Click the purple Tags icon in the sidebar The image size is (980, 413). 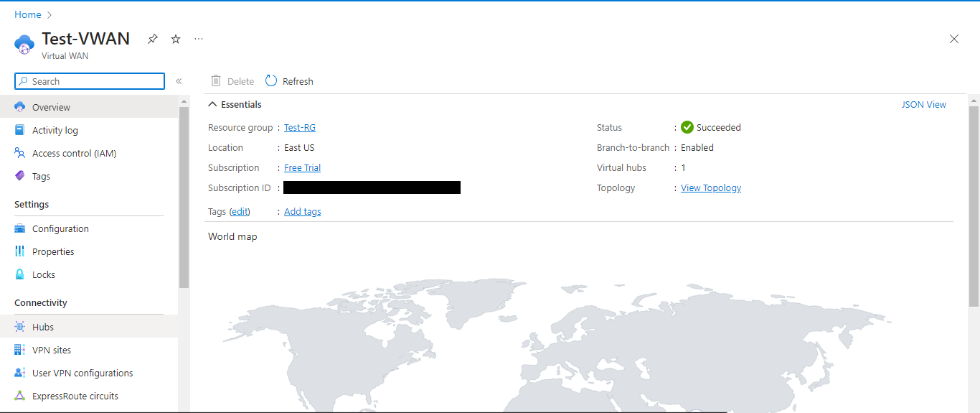click(x=20, y=176)
